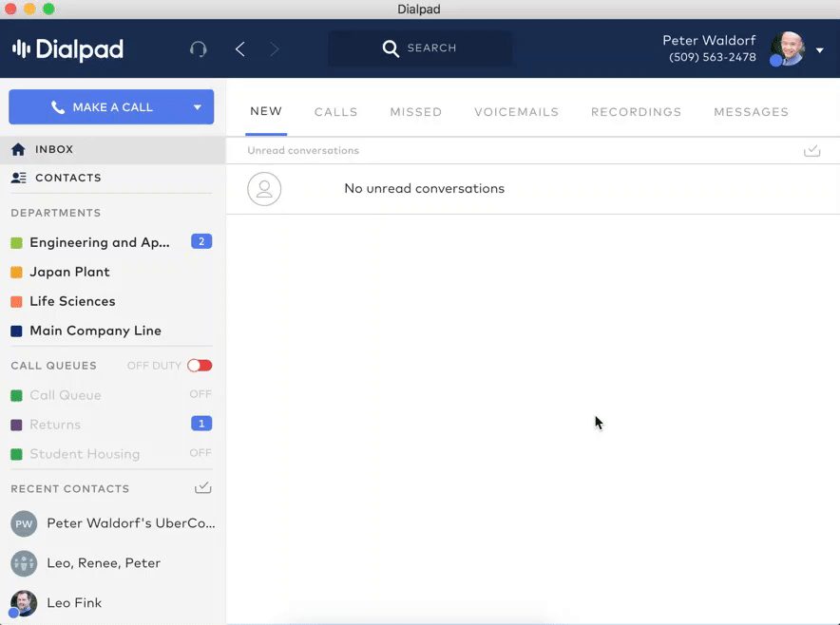The height and width of the screenshot is (625, 840).
Task: Click the PW initials avatar
Action: pyautogui.click(x=24, y=523)
